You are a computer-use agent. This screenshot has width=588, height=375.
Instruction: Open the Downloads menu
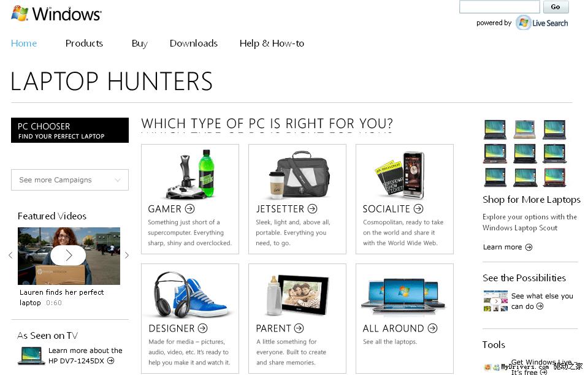click(194, 44)
